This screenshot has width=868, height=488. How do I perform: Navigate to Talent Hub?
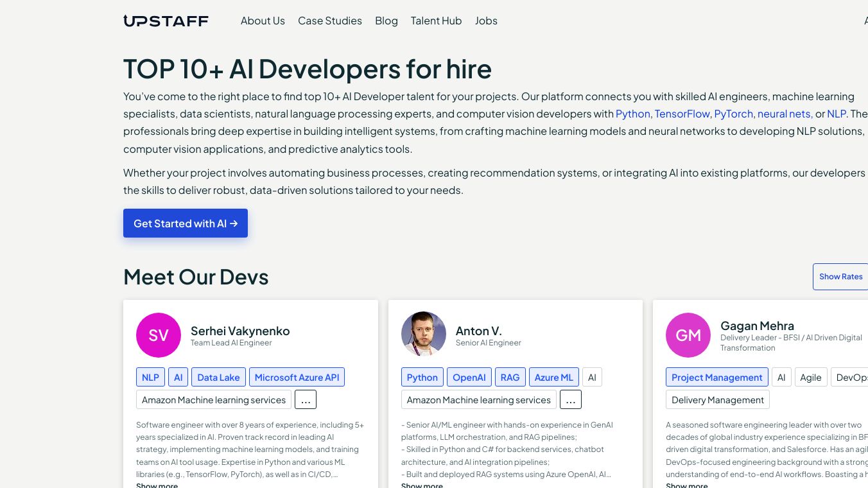437,21
